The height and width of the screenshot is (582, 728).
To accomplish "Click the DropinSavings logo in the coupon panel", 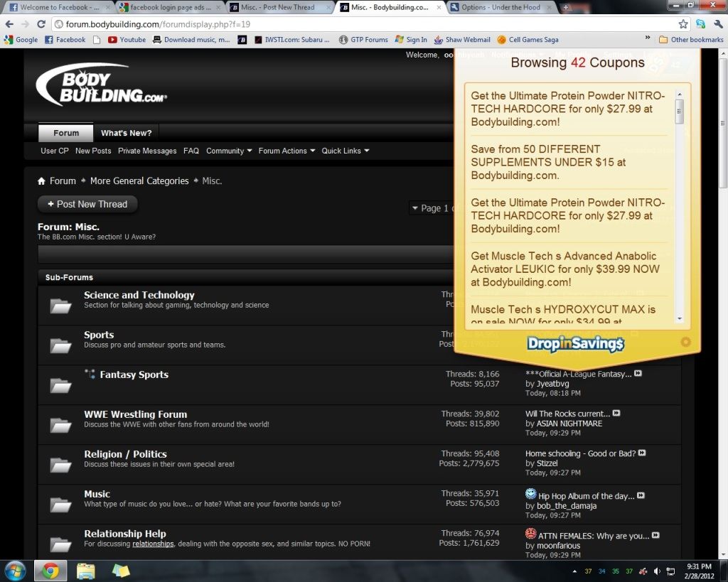I will [x=576, y=343].
